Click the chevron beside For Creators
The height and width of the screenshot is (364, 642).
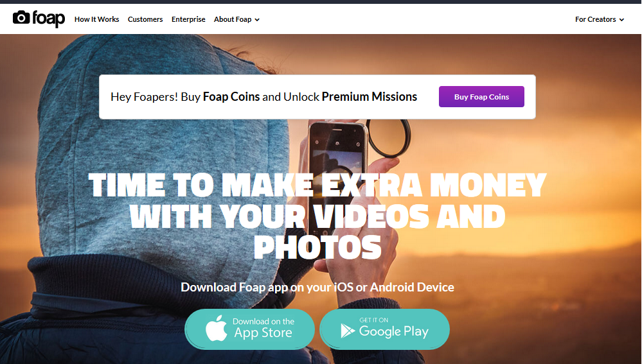pyautogui.click(x=621, y=20)
